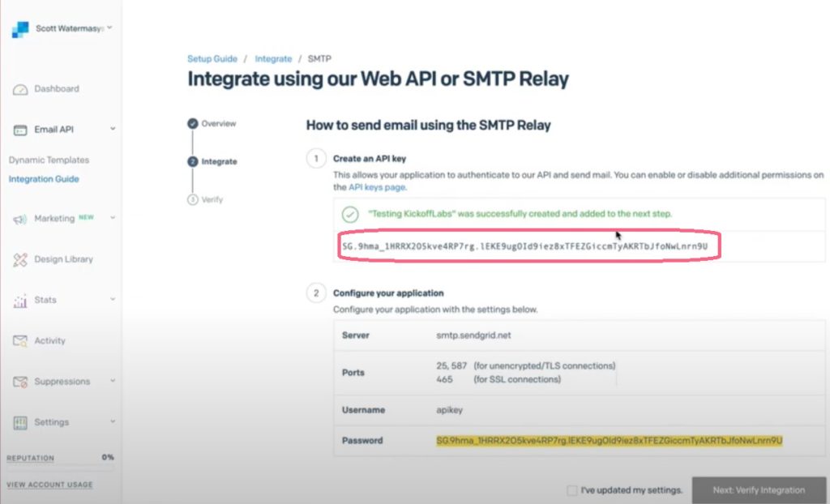Click the Suppressions menu label
This screenshot has width=830, height=504.
point(62,381)
